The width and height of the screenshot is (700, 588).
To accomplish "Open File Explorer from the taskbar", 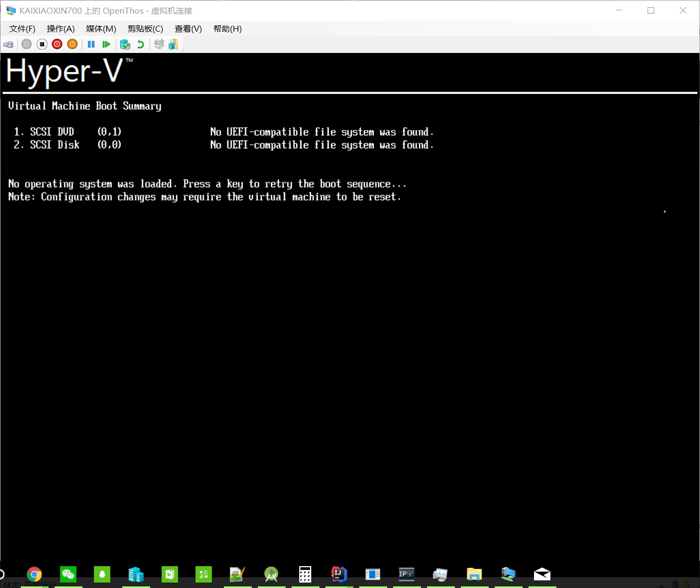I will [x=474, y=574].
